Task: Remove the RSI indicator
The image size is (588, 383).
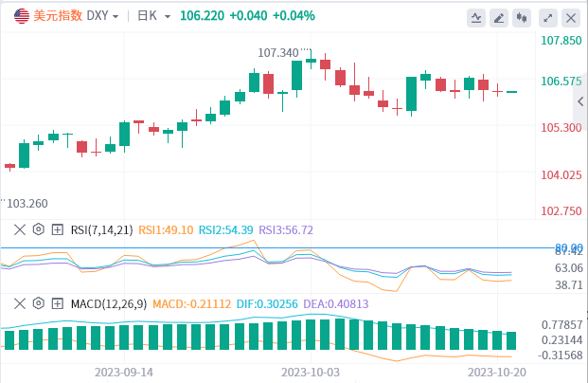Action: 20,229
